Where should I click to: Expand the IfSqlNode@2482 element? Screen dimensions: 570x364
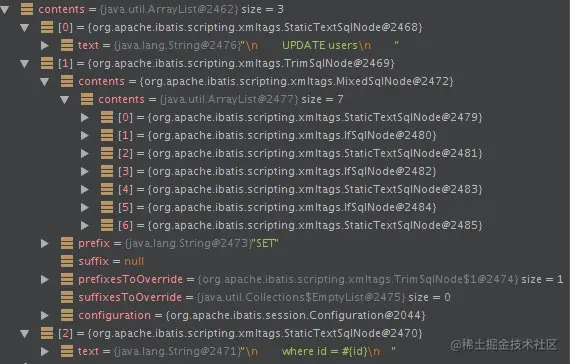pos(85,171)
